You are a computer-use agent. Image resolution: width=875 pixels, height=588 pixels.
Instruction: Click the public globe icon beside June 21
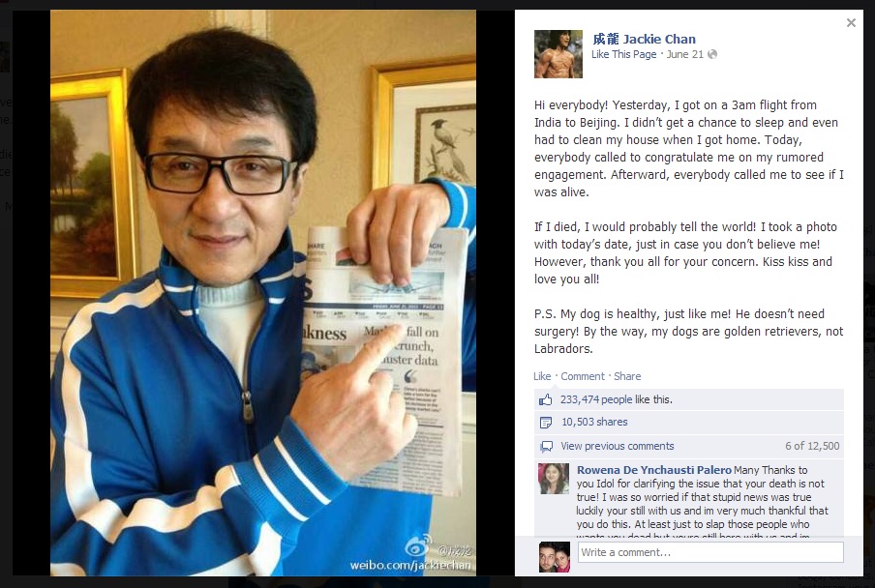(x=712, y=54)
